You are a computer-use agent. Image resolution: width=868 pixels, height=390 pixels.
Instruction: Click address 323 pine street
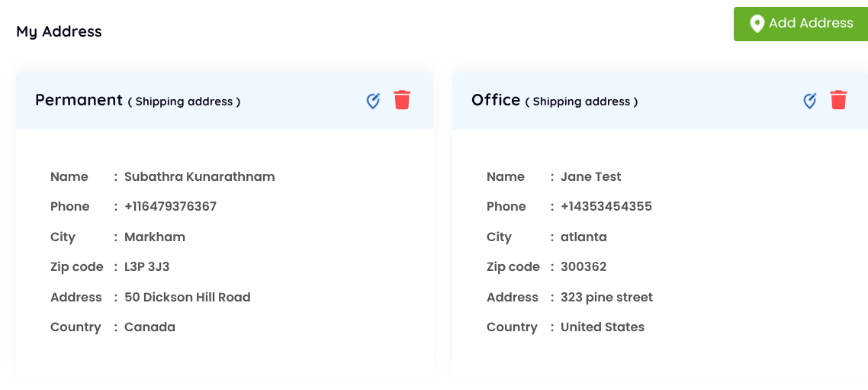[606, 297]
